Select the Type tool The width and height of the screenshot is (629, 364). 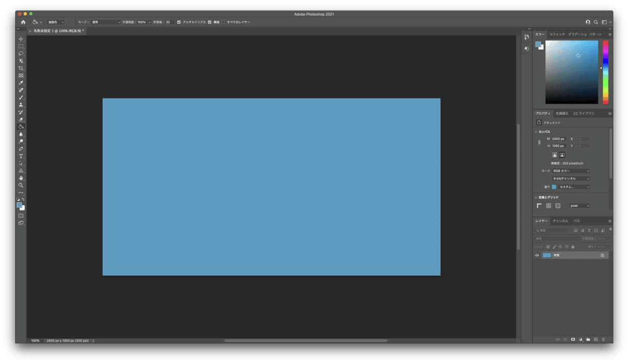click(x=21, y=156)
